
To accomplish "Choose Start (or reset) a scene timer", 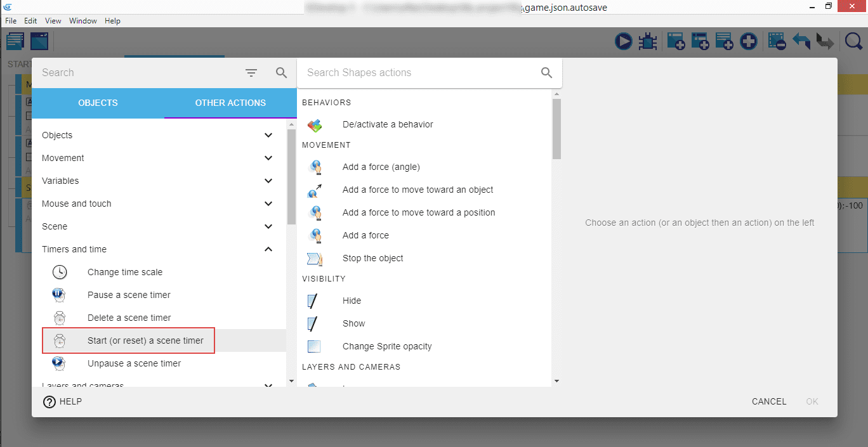I will click(x=145, y=340).
